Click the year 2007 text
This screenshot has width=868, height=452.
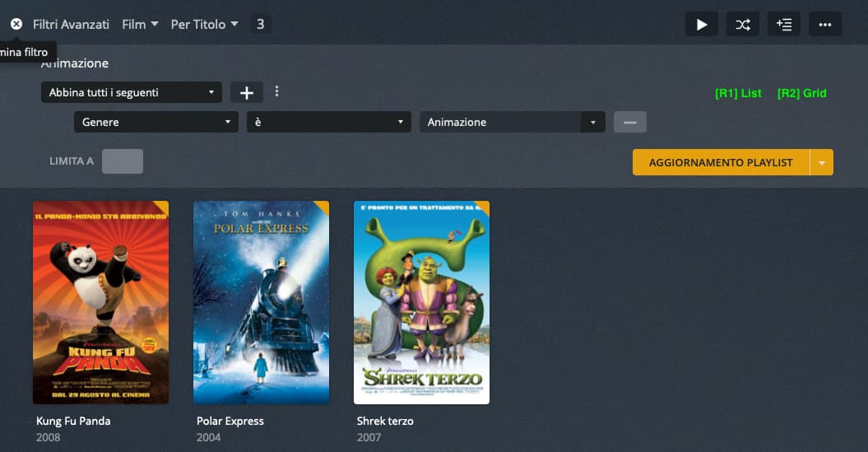[369, 438]
